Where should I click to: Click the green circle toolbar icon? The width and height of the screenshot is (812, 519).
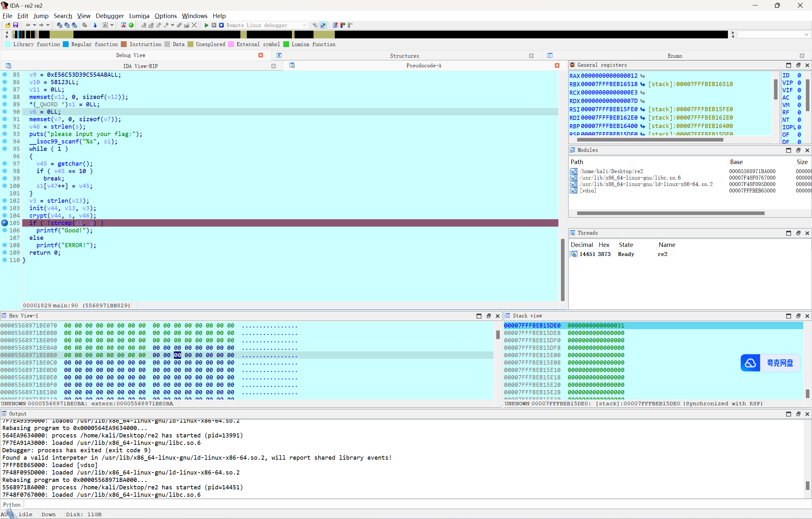point(131,25)
